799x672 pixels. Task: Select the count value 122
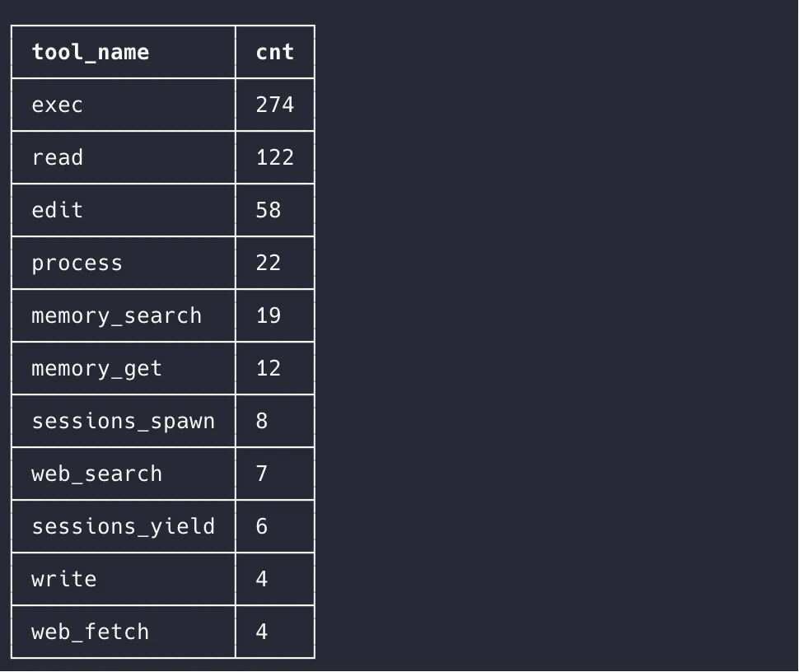click(274, 158)
